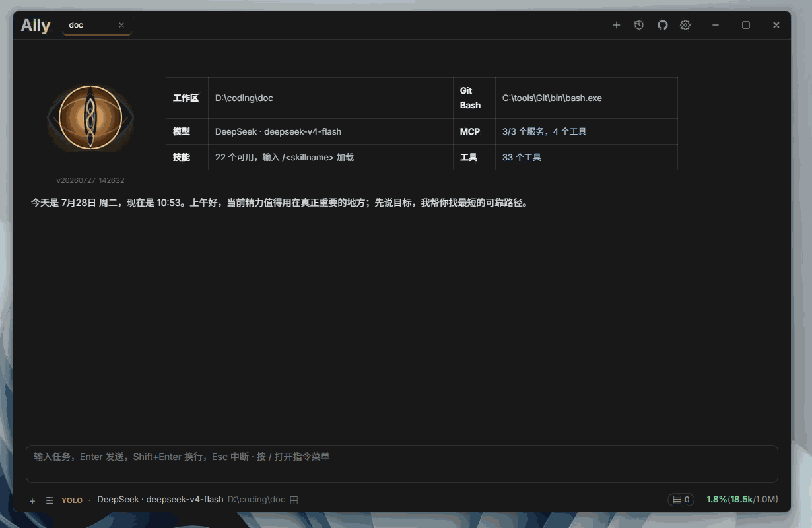
Task: Close the doc tab
Action: pos(121,25)
